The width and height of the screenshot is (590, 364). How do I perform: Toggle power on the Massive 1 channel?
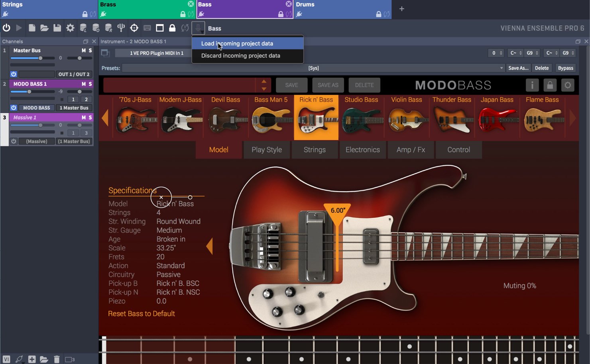click(14, 141)
